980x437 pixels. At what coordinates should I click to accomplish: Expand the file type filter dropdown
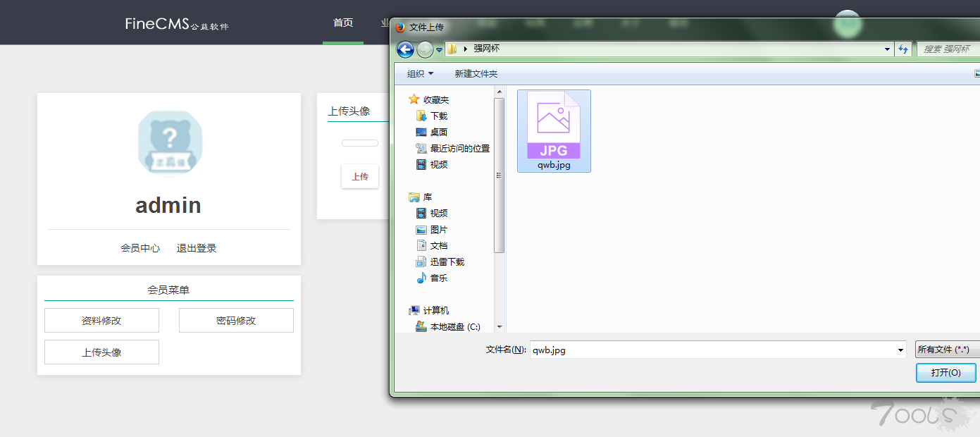[x=946, y=350]
